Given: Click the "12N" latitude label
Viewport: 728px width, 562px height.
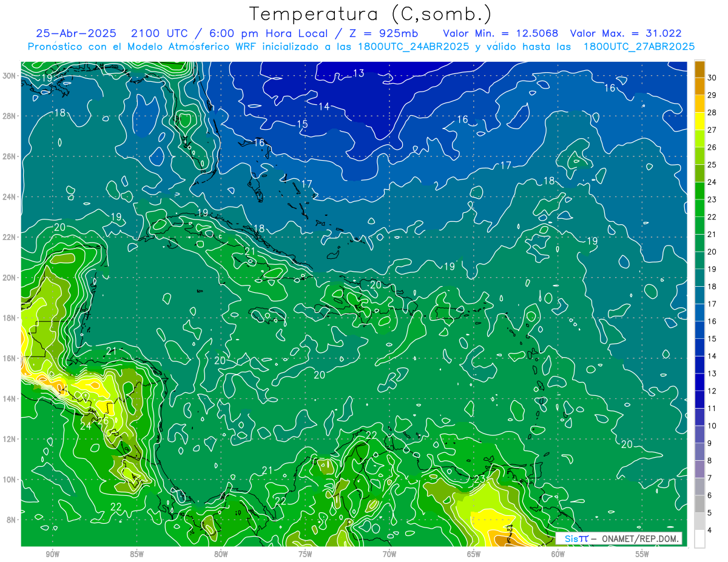Looking at the screenshot, I should point(10,439).
